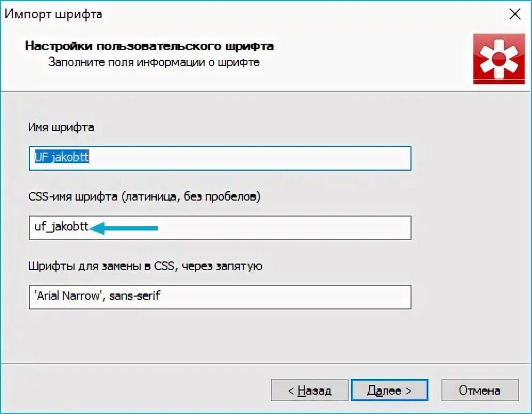This screenshot has height=414, width=532.
Task: Focus the Имя шрифта text field
Action: click(220, 158)
